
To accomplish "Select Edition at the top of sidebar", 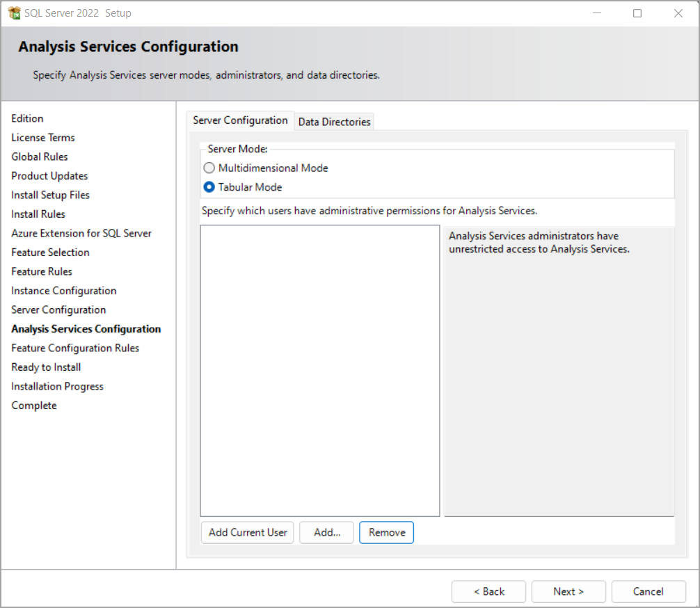I will tap(27, 118).
